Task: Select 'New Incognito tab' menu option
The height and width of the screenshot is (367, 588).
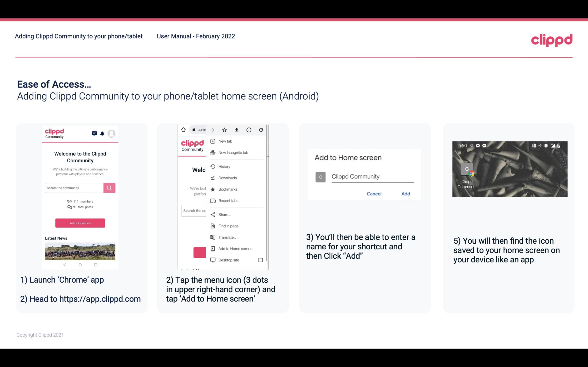Action: click(233, 152)
